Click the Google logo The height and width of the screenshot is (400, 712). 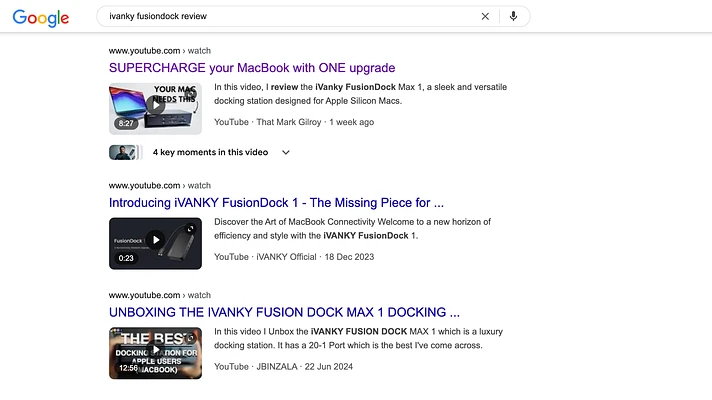41,17
